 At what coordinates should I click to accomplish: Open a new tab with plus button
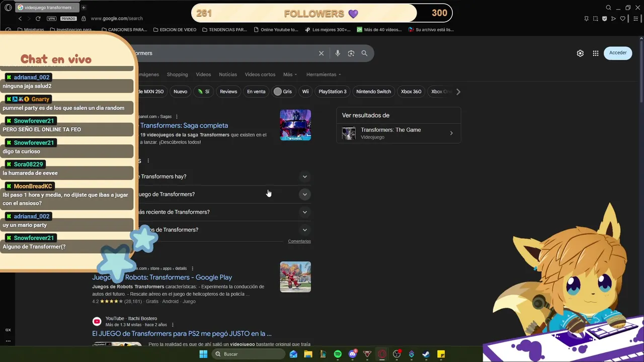(84, 8)
